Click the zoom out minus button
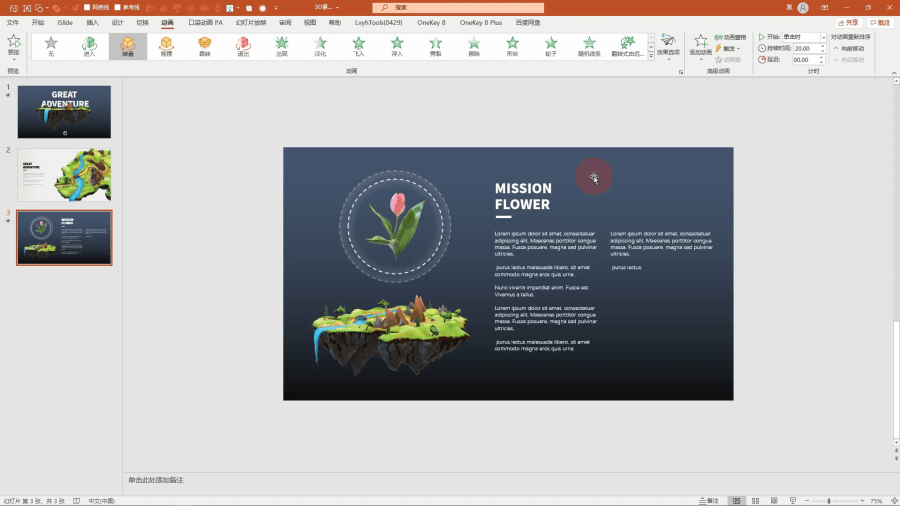The image size is (900, 506). coord(807,501)
